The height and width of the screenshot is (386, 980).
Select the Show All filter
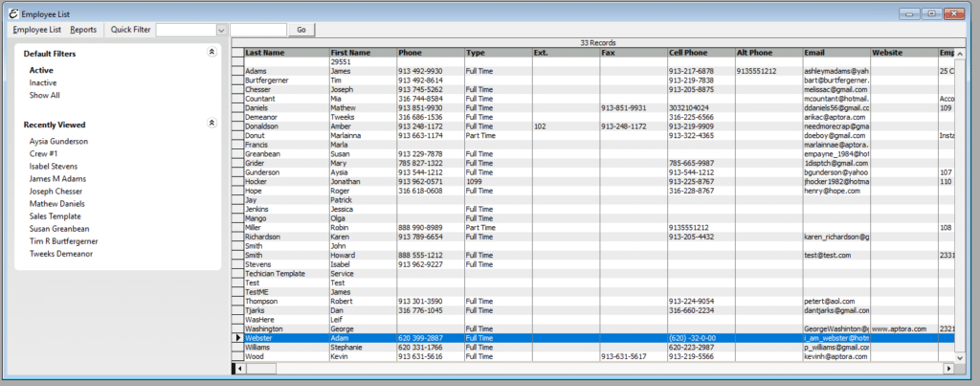coord(44,96)
